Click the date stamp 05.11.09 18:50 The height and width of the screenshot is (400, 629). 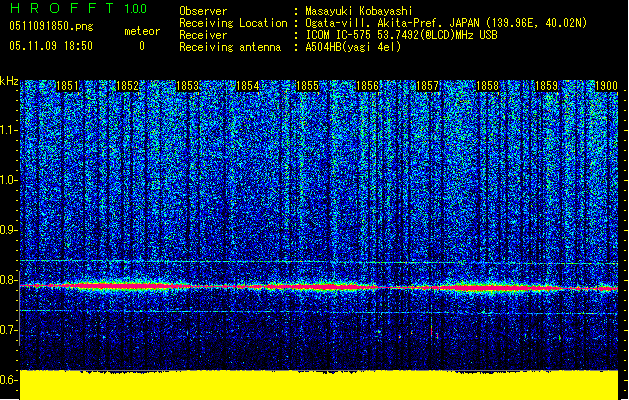(51, 46)
